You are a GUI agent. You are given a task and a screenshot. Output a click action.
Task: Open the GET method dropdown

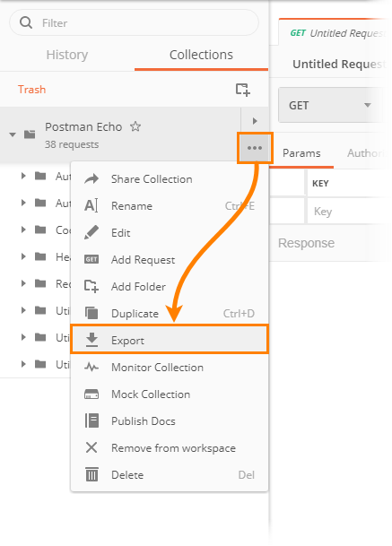[331, 105]
